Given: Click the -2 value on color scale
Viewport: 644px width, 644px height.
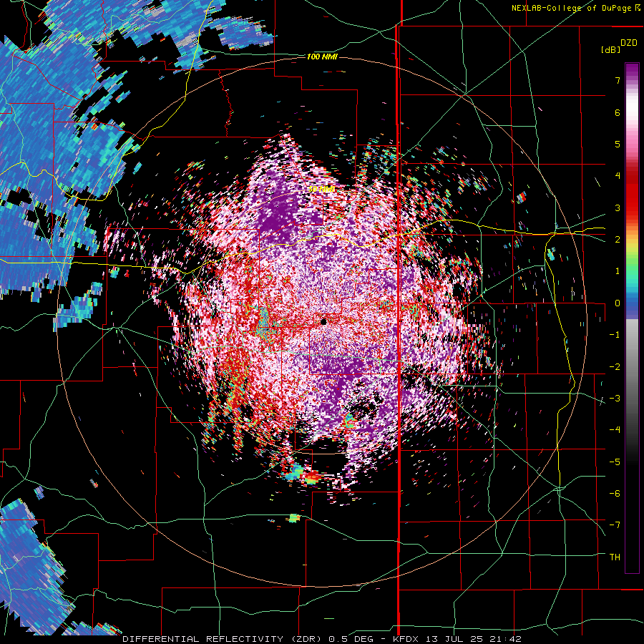Looking at the screenshot, I should [x=615, y=366].
